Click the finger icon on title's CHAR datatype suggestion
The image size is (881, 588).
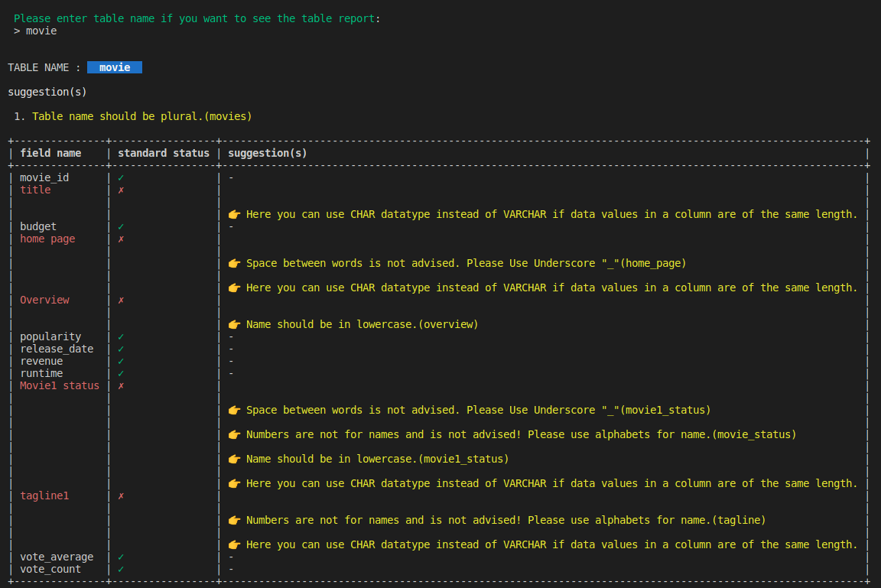pos(234,213)
